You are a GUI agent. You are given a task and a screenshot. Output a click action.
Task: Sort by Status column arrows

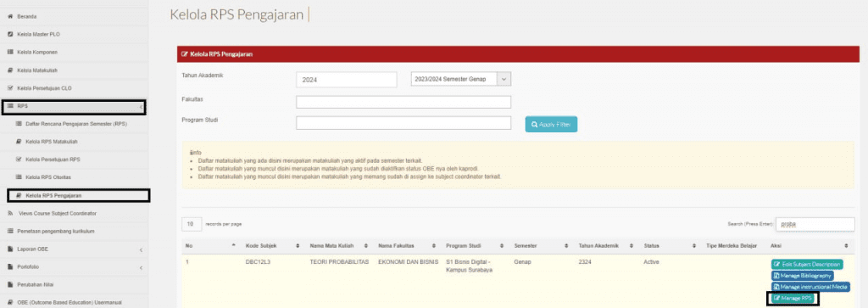point(693,245)
